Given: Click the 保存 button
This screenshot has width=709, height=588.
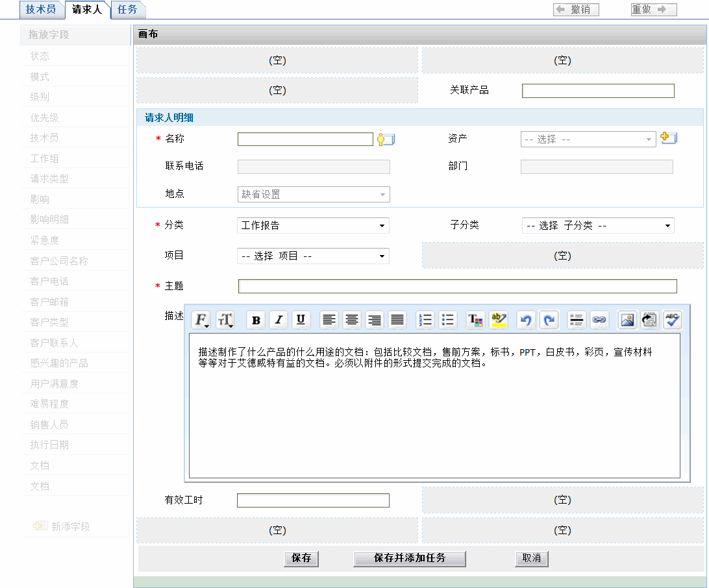Looking at the screenshot, I should coord(301,558).
